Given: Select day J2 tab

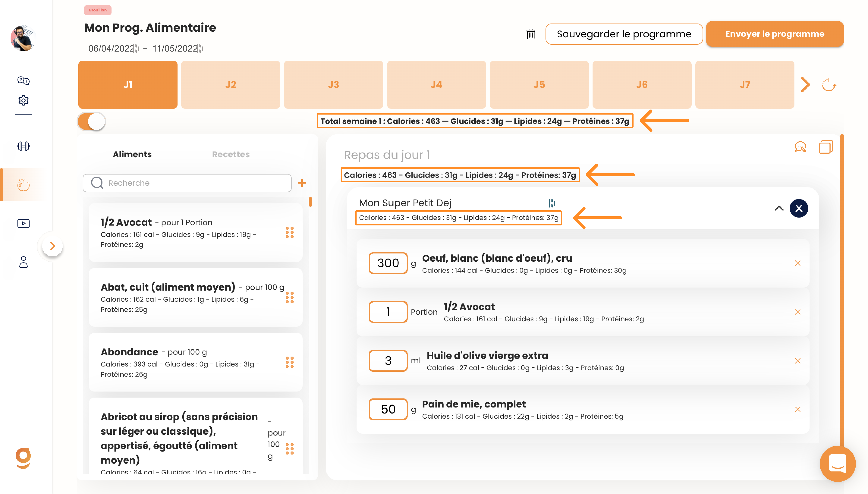Looking at the screenshot, I should [231, 85].
